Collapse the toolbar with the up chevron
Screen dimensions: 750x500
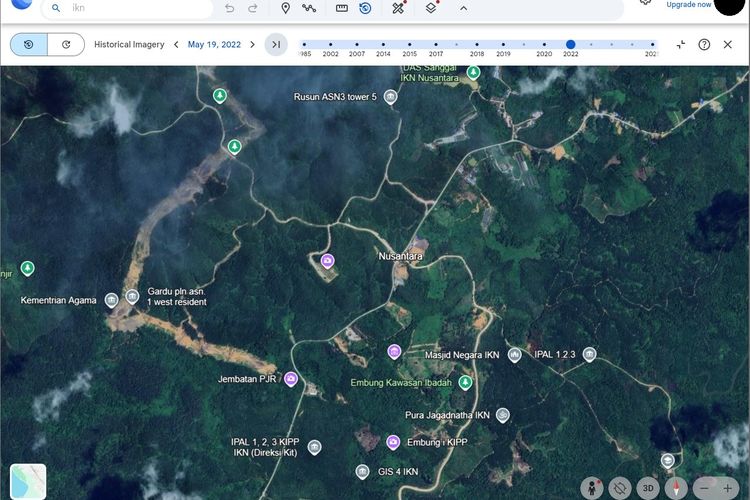point(463,8)
